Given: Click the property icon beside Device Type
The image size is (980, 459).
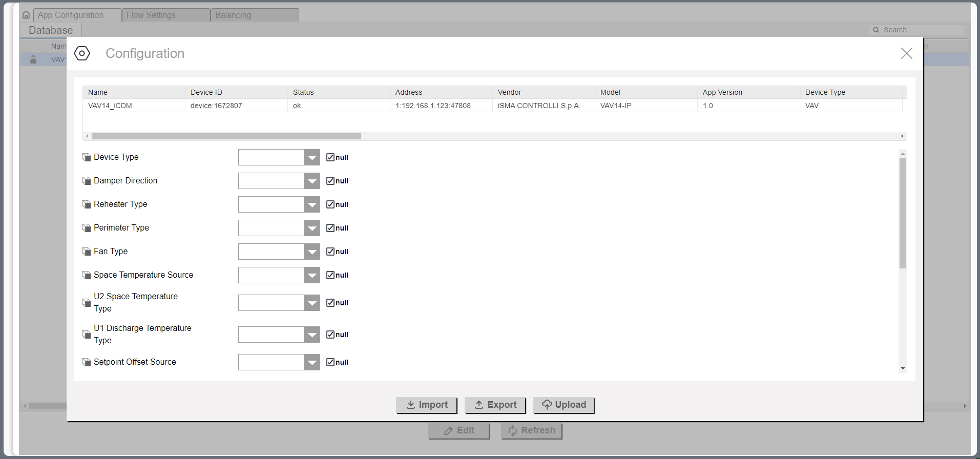Looking at the screenshot, I should click(x=87, y=157).
